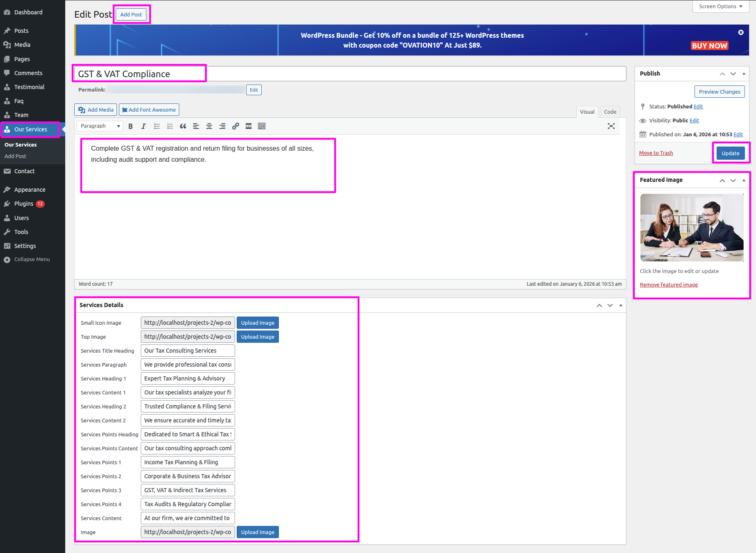Click the Italic formatting icon

point(144,126)
